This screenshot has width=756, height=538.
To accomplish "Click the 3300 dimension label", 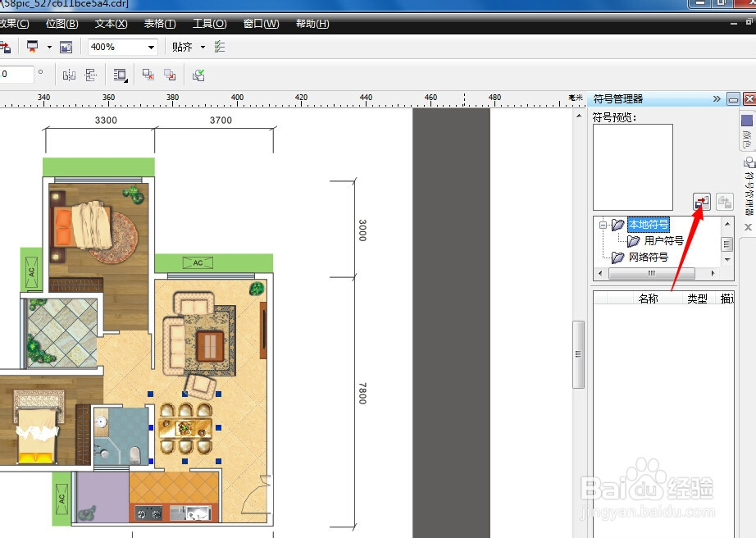I will 106,120.
